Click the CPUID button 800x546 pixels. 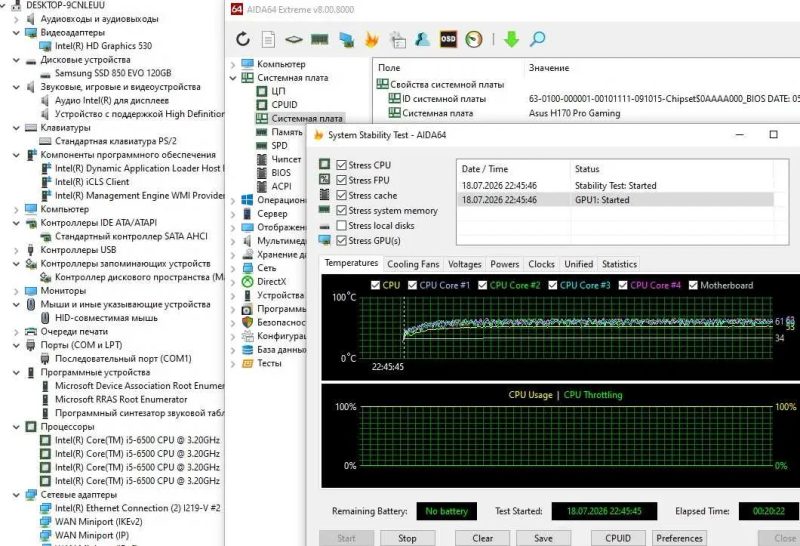(618, 538)
